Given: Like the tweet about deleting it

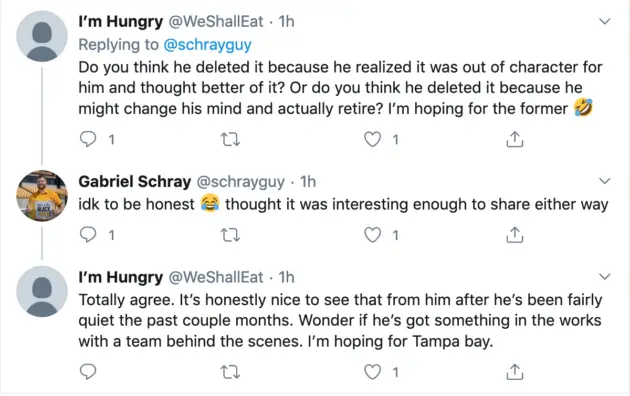Looking at the screenshot, I should click(x=372, y=139).
